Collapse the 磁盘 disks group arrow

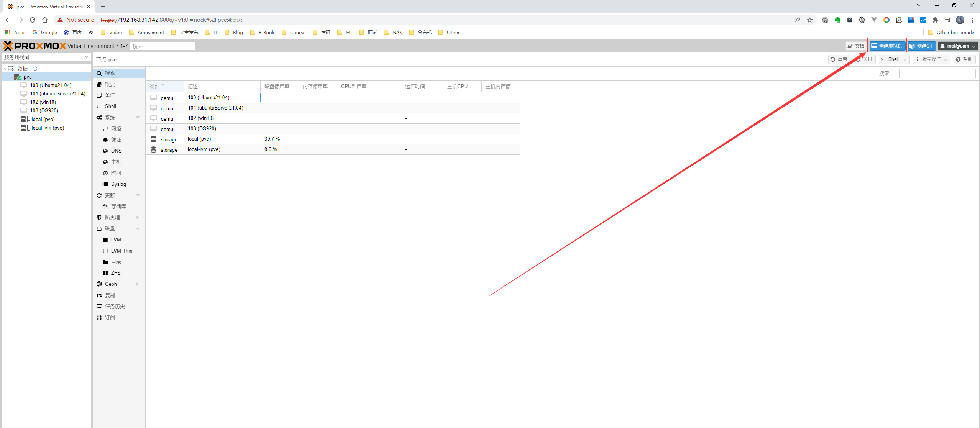[138, 229]
